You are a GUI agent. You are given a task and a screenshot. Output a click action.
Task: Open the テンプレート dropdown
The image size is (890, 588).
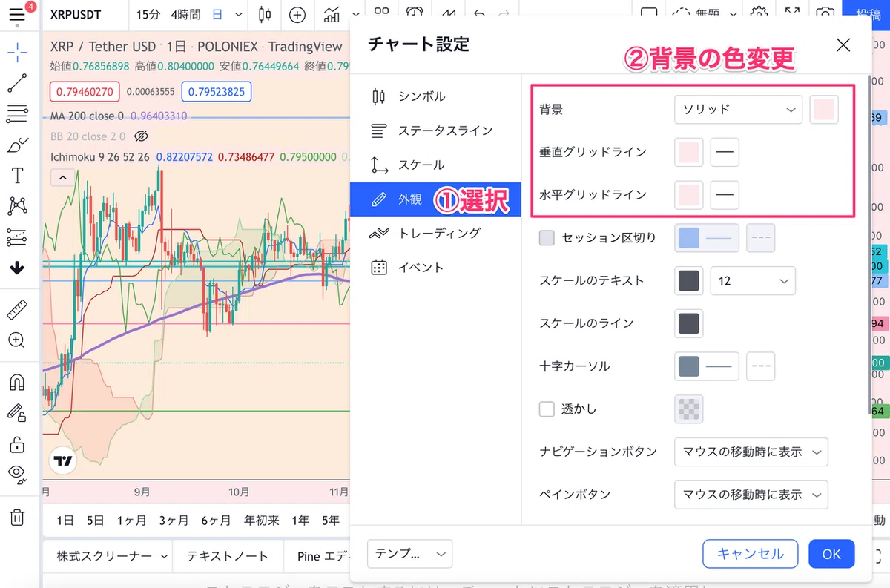(409, 554)
